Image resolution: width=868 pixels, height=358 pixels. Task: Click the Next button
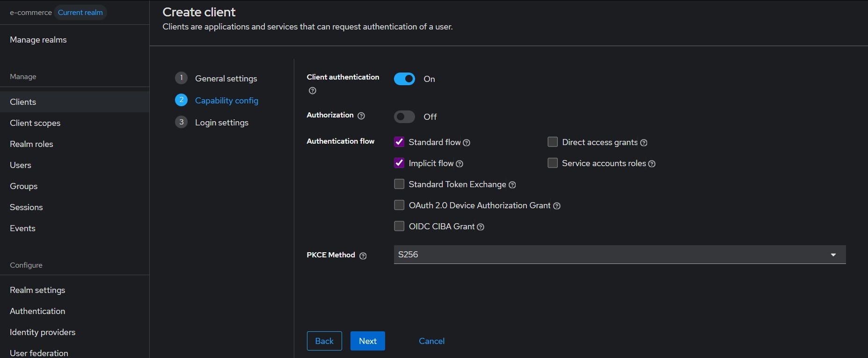point(367,341)
